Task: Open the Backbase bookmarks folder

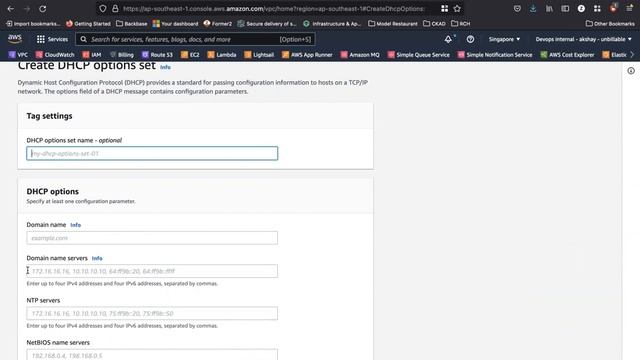Action: point(131,24)
